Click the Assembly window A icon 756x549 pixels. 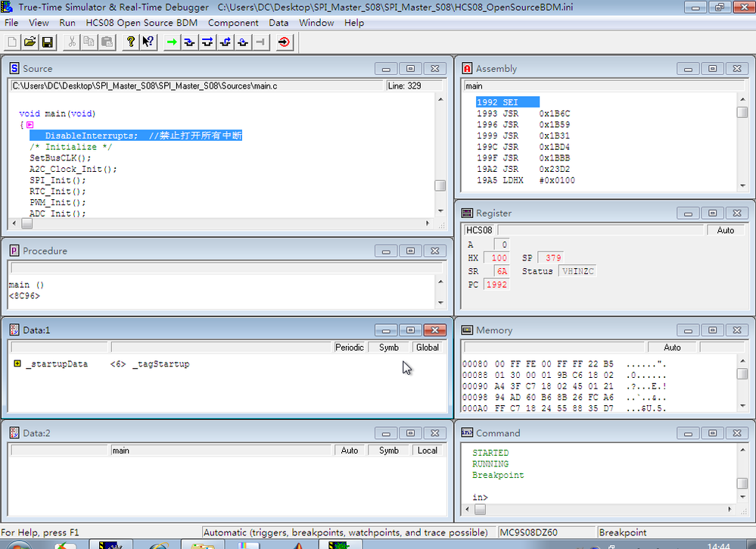click(x=467, y=68)
